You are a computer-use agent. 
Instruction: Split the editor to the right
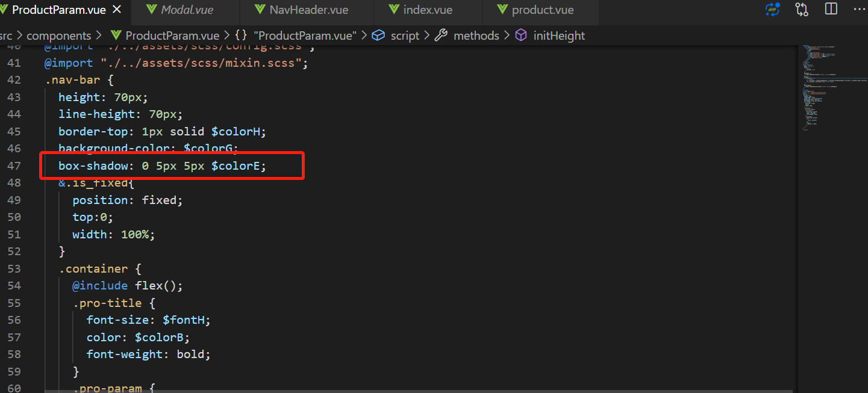click(831, 9)
